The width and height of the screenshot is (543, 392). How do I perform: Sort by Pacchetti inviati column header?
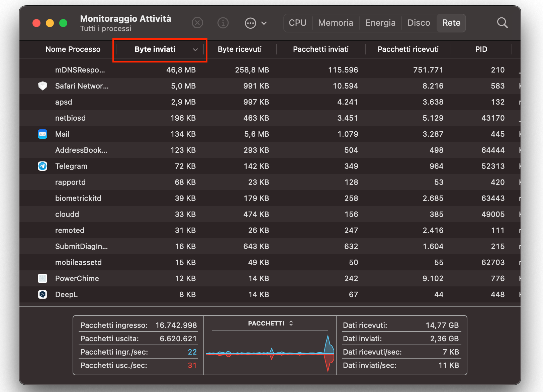(x=321, y=49)
